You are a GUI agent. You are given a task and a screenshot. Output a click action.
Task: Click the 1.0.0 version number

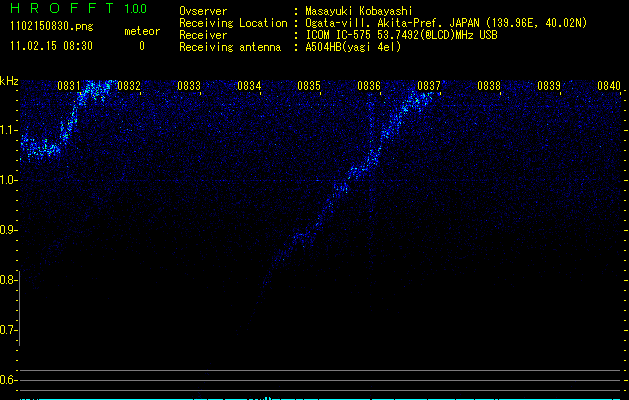[135, 8]
